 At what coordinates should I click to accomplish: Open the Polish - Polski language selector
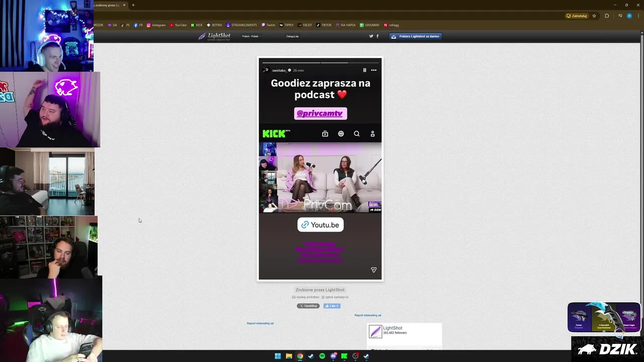pos(251,36)
